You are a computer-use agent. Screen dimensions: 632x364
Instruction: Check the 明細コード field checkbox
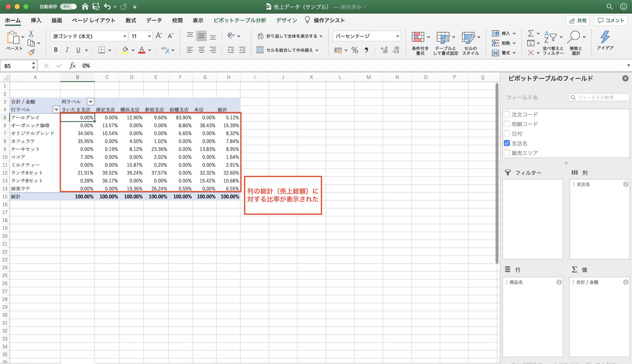507,124
